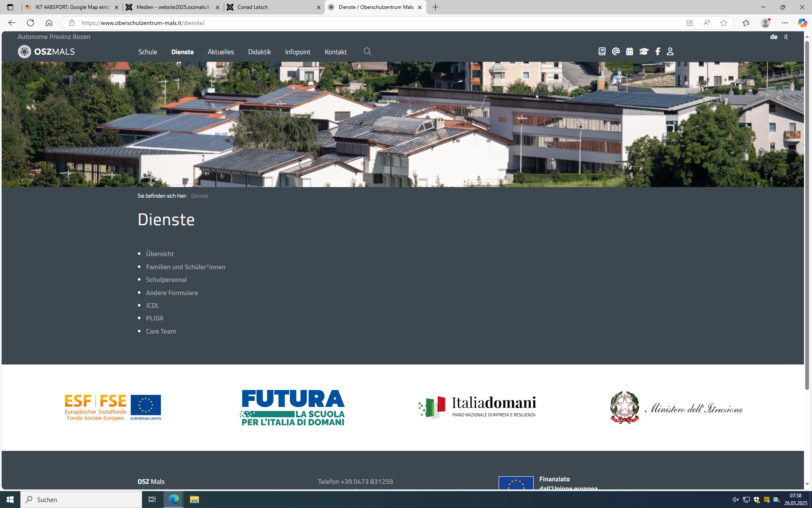Click the website search magnifier icon
The height and width of the screenshot is (508, 812).
367,51
